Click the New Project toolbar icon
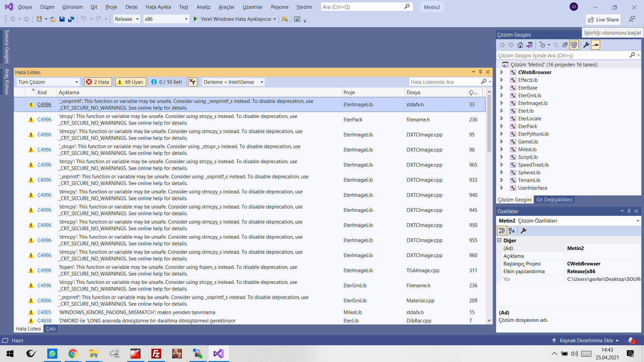 [x=39, y=19]
